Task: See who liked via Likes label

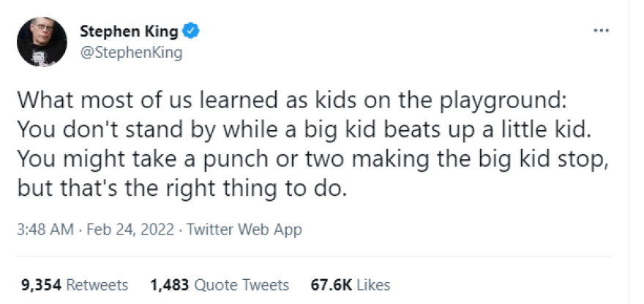Action: (x=373, y=285)
